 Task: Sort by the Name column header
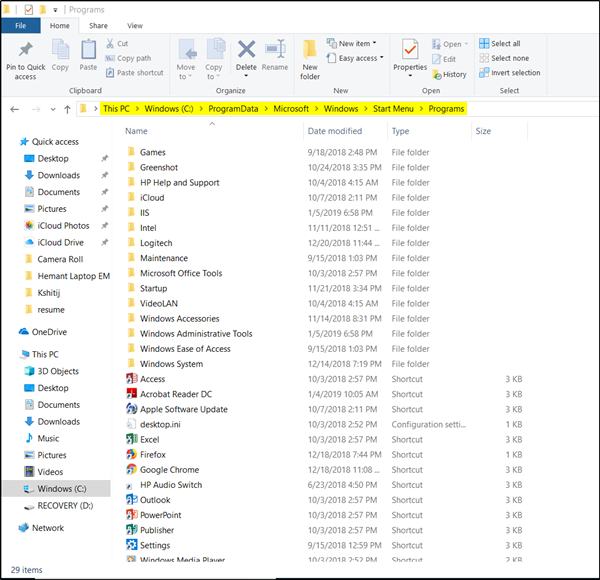(136, 131)
